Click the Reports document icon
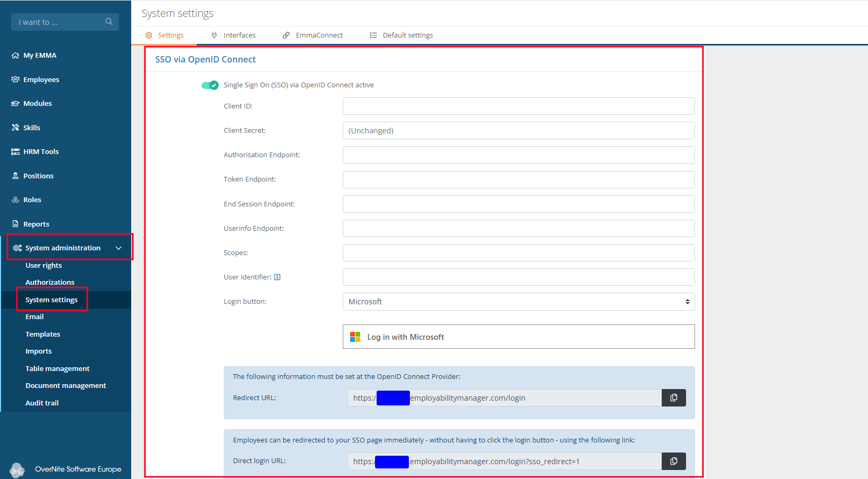 15,224
